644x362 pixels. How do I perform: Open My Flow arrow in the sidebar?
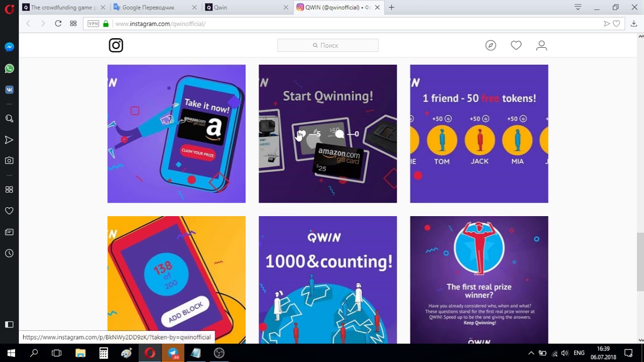tap(9, 140)
